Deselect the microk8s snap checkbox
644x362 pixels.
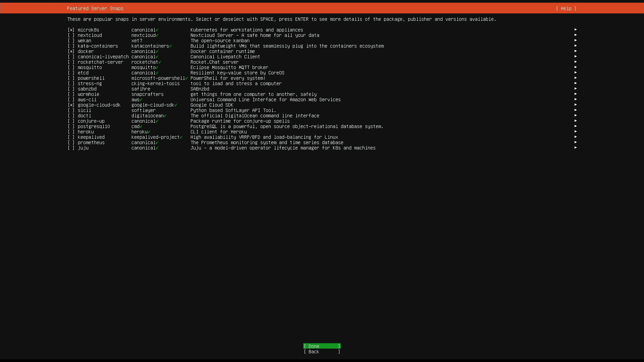pos(71,30)
